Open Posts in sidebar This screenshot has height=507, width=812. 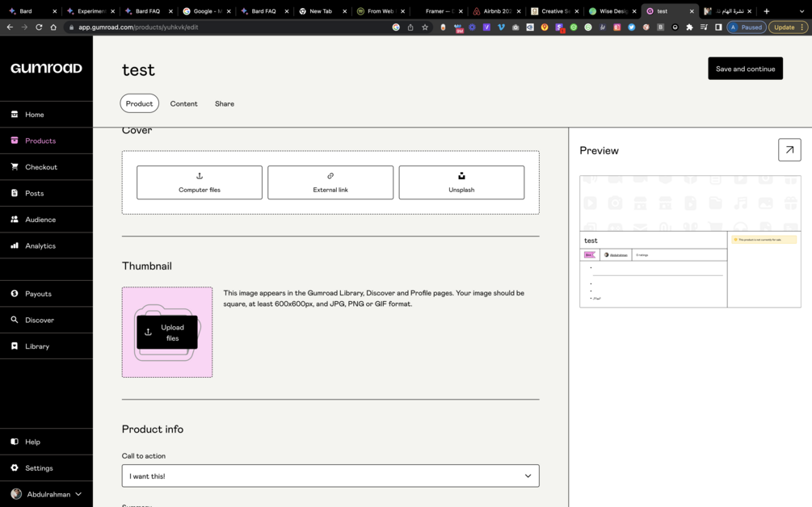tap(46, 194)
